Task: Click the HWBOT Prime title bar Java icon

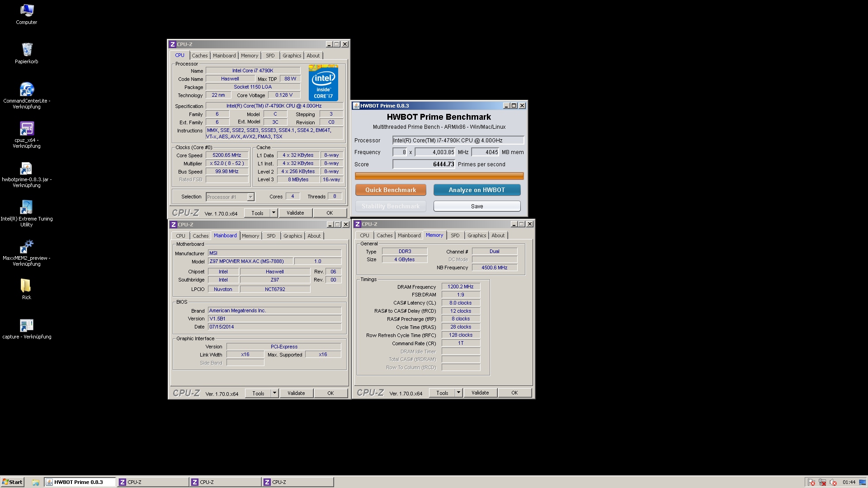Action: [356, 106]
